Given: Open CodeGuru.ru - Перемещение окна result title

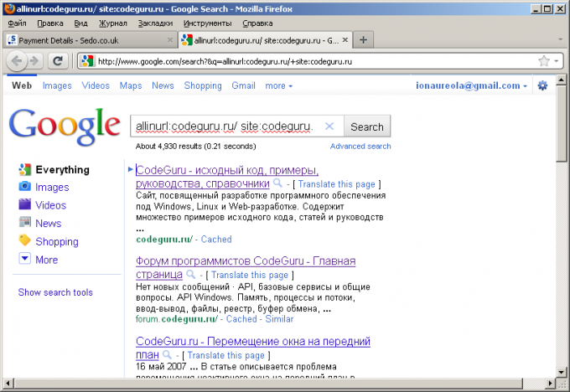Looking at the screenshot, I should pyautogui.click(x=253, y=348).
